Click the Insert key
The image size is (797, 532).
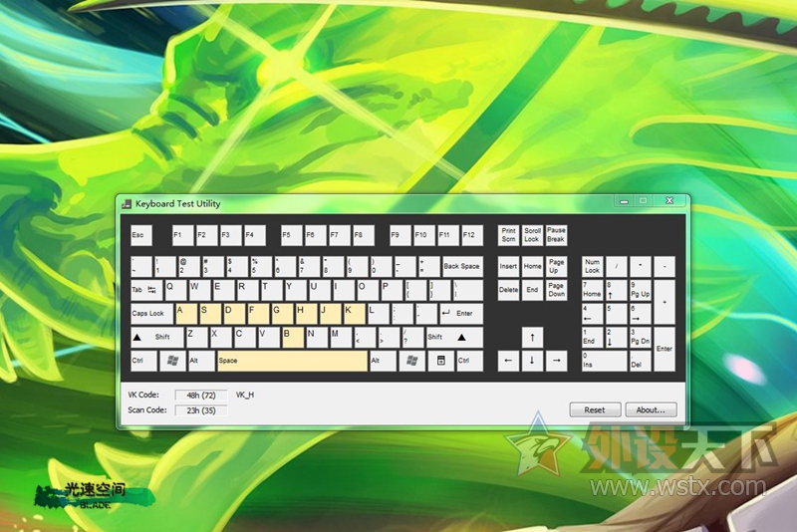pyautogui.click(x=508, y=266)
